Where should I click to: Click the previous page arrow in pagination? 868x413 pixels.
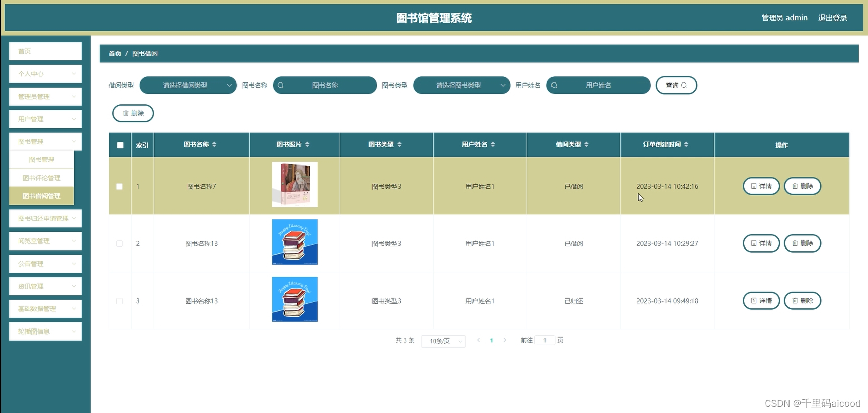click(478, 340)
